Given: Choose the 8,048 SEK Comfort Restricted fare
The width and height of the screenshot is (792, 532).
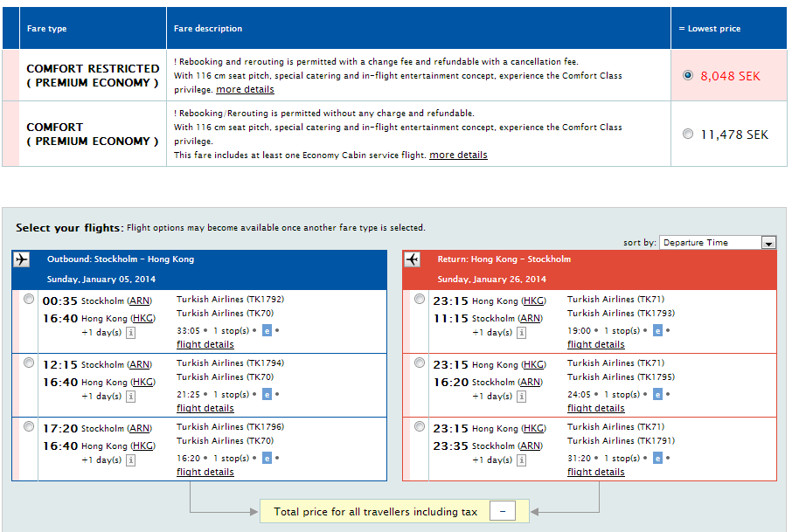Looking at the screenshot, I should click(688, 75).
